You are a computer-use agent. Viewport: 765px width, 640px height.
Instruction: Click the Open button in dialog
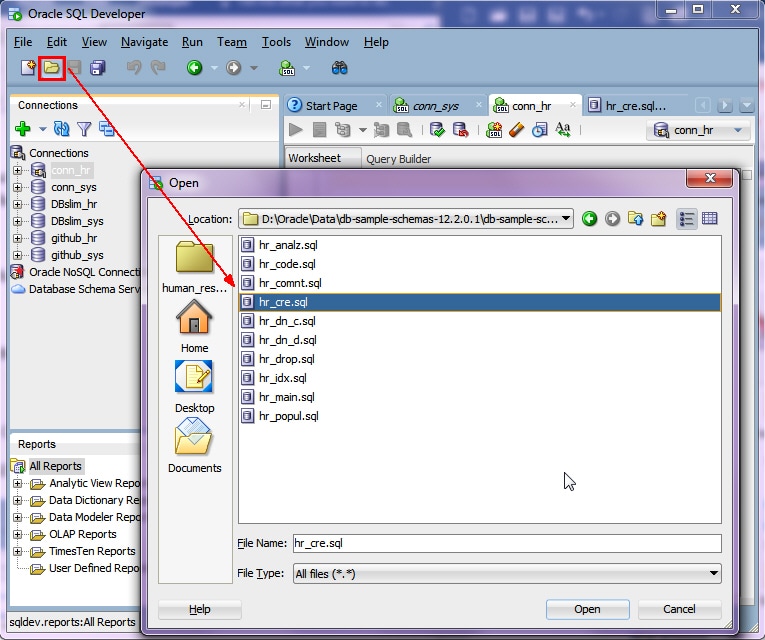click(587, 609)
